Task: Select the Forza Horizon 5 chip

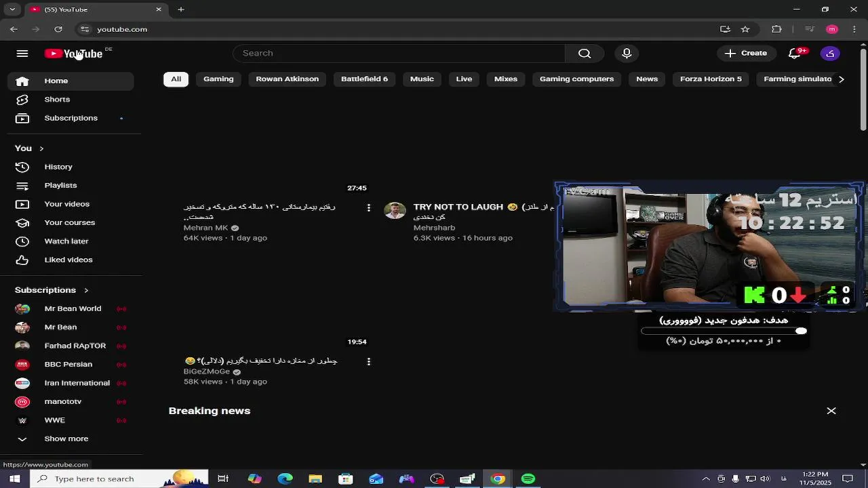Action: click(x=711, y=79)
